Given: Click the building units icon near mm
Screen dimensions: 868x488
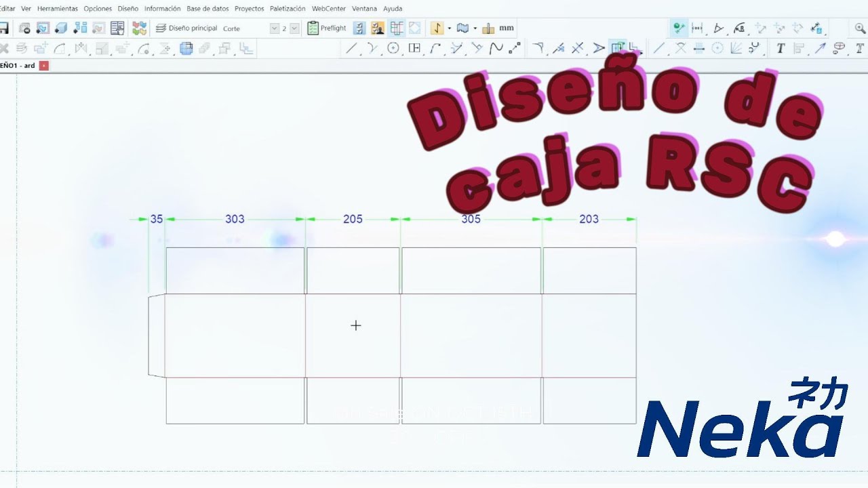Looking at the screenshot, I should click(488, 28).
